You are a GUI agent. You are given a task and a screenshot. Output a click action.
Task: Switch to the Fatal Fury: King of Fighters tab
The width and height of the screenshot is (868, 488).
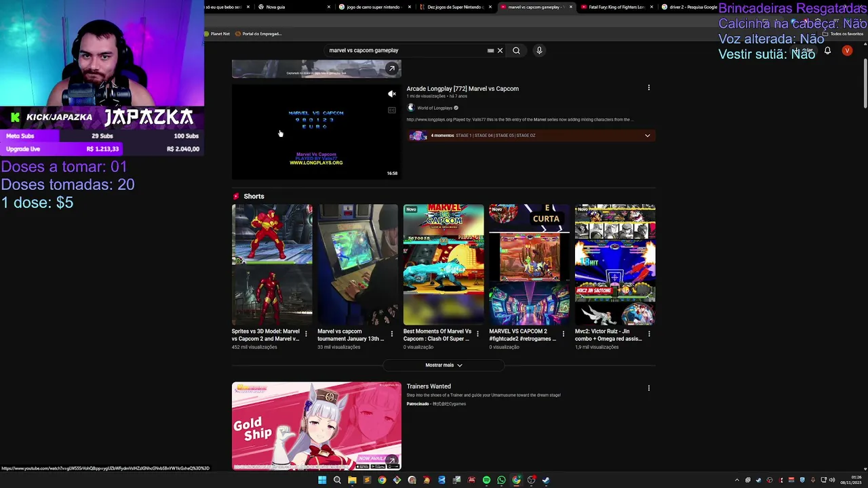click(x=616, y=7)
